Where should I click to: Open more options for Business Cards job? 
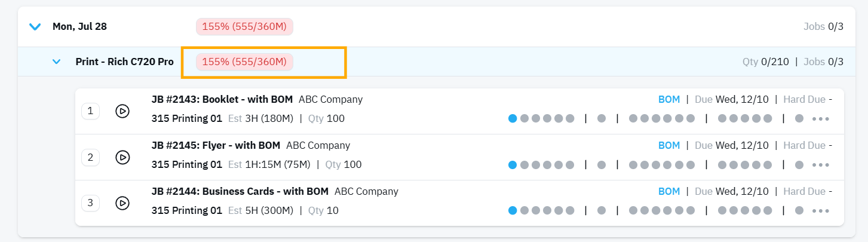pyautogui.click(x=821, y=211)
